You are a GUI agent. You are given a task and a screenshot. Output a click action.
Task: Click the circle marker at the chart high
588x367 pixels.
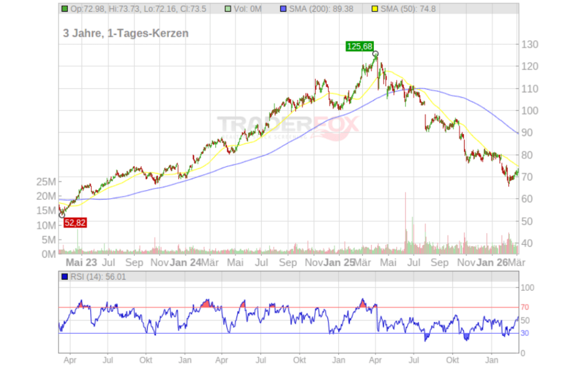point(376,54)
